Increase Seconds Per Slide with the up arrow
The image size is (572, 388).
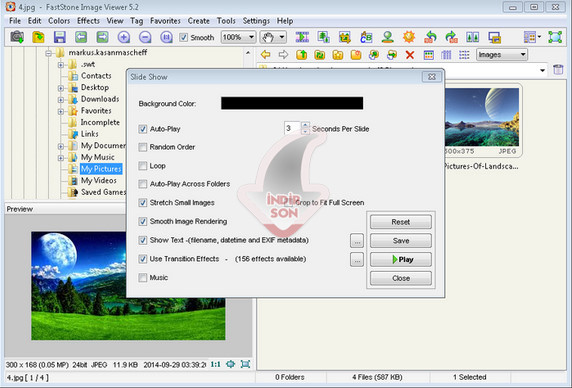(305, 125)
